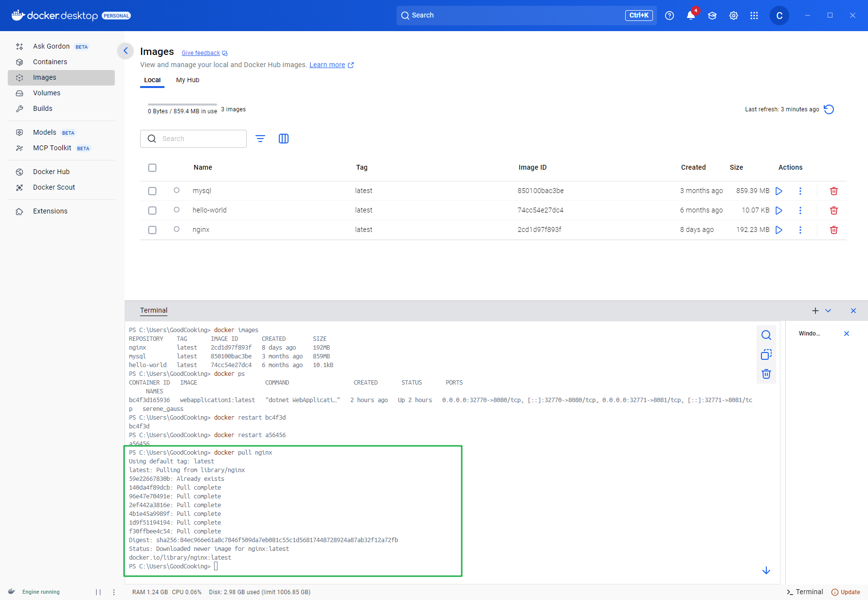Image resolution: width=868 pixels, height=600 pixels.
Task: Delete the nginx image
Action: pyautogui.click(x=834, y=230)
